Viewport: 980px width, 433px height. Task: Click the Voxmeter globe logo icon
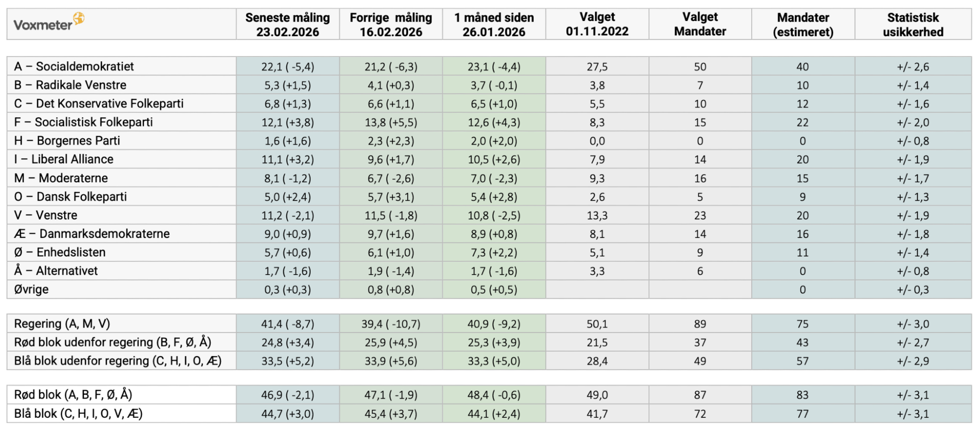(79, 19)
